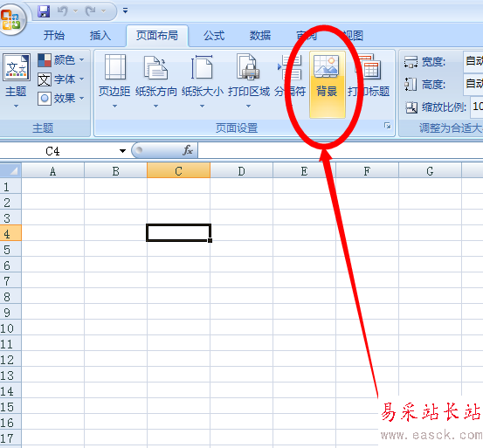Open the 页面设置 dialog launcher

click(388, 126)
